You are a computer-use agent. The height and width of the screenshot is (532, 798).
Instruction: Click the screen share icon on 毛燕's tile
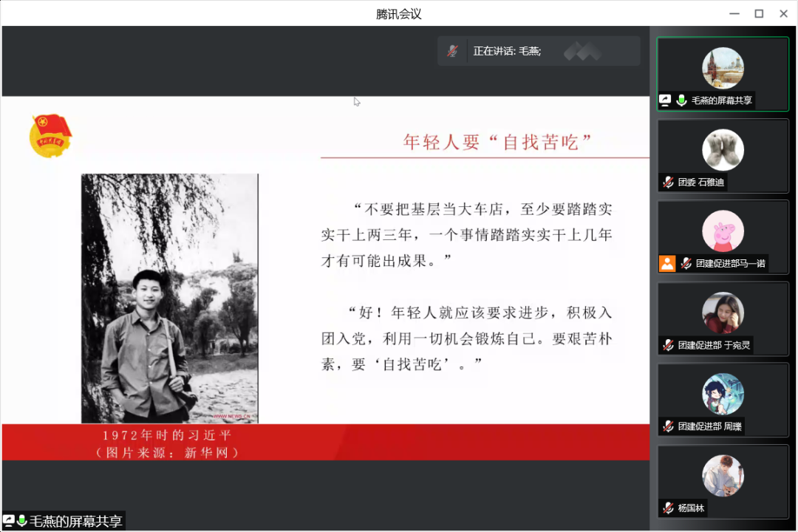coord(665,100)
